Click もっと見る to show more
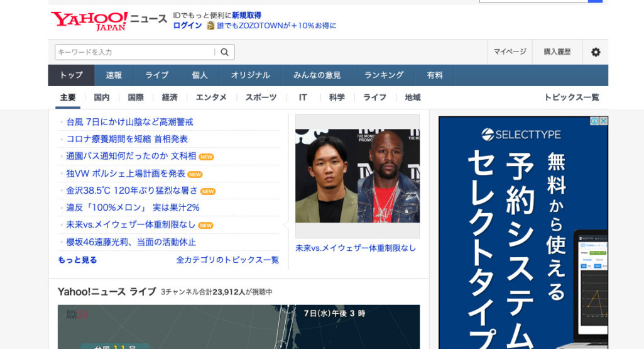Image resolution: width=644 pixels, height=349 pixels. tap(77, 260)
